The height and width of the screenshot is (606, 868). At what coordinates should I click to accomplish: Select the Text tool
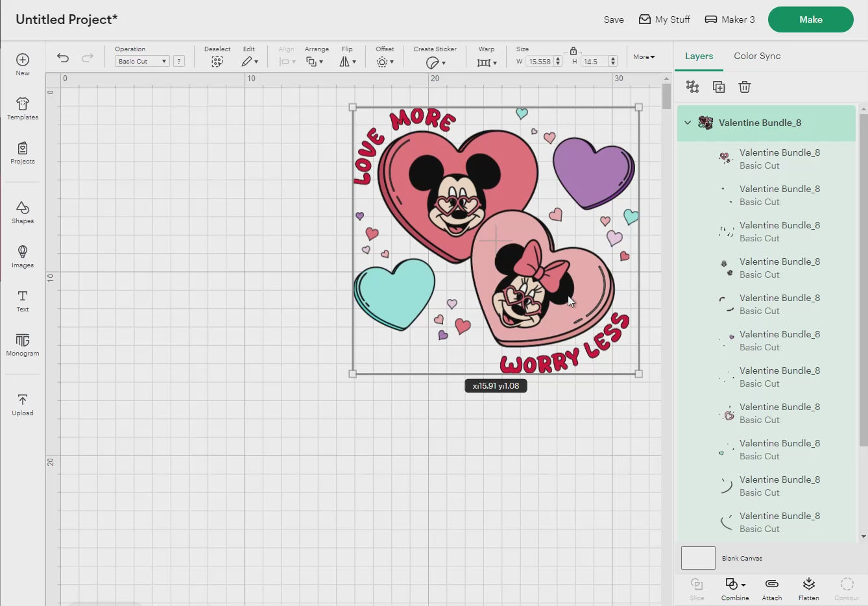23,300
